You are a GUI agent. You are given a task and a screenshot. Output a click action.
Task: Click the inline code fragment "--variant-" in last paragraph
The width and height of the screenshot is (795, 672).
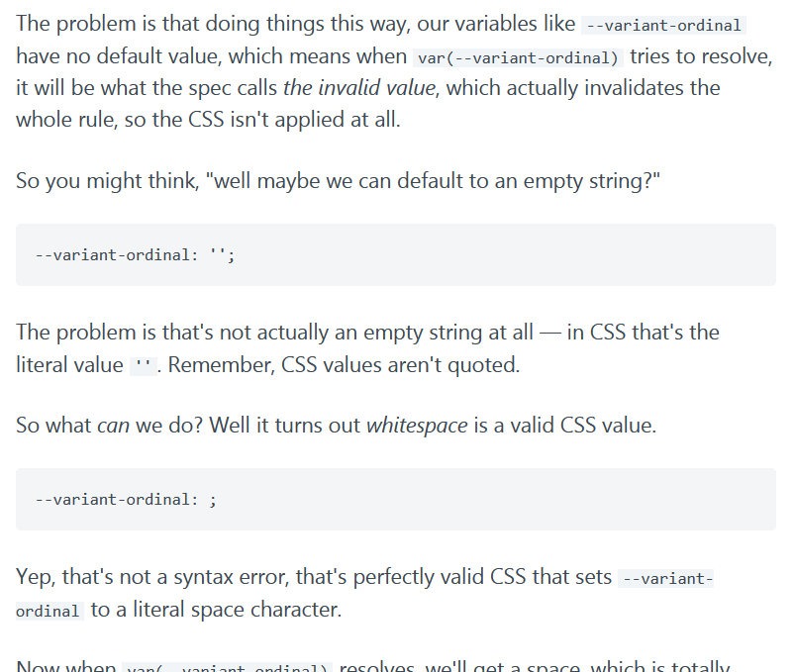[x=665, y=579]
